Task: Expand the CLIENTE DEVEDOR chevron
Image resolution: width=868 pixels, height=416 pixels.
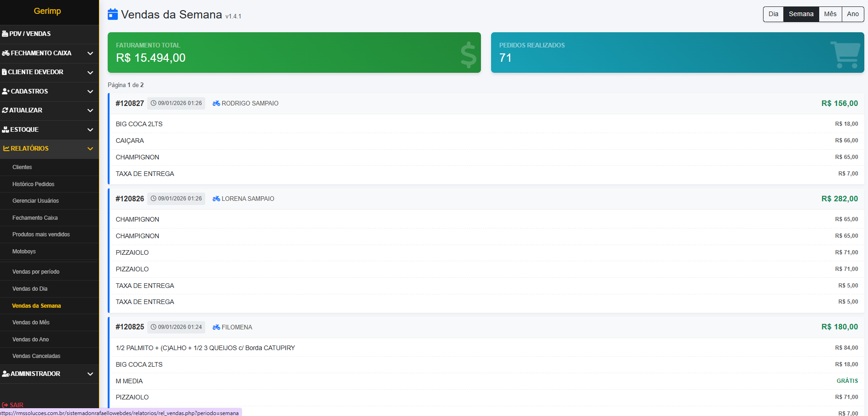Action: point(90,72)
